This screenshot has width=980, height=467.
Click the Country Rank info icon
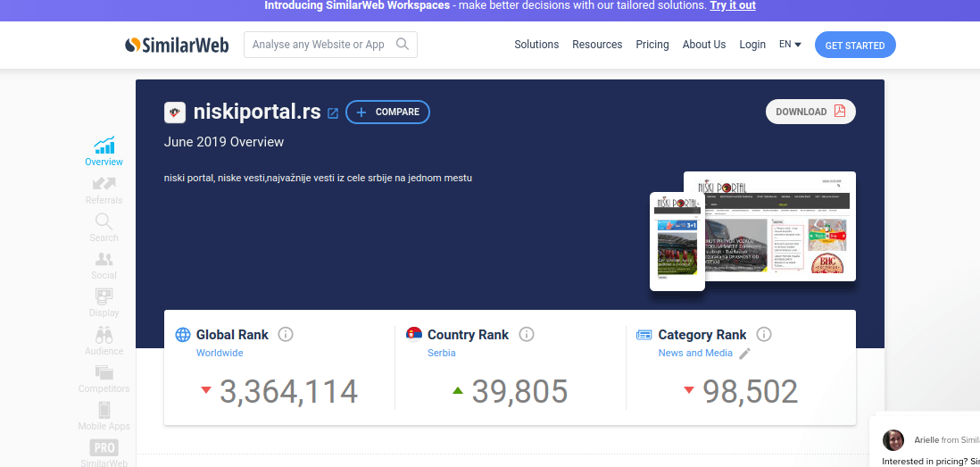(527, 335)
